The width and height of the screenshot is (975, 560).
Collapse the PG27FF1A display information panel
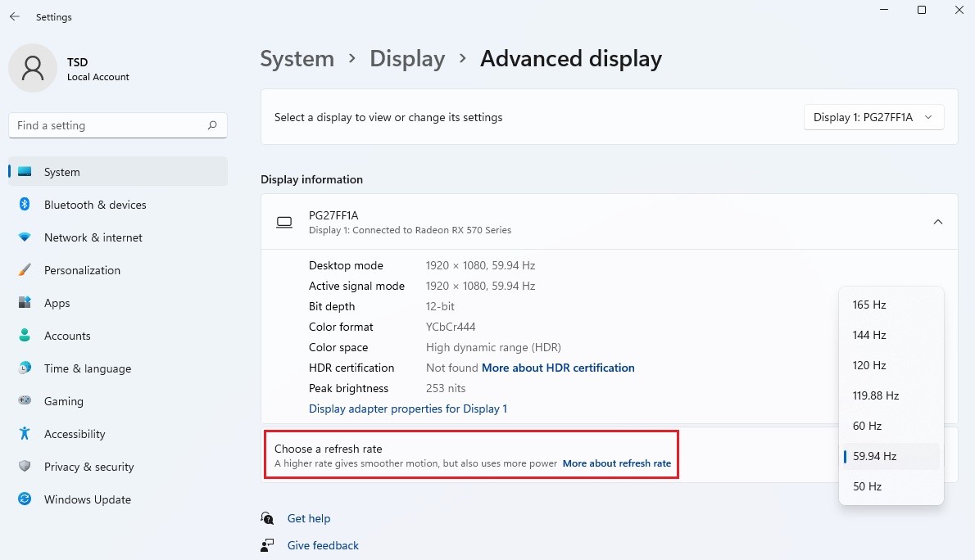pyautogui.click(x=937, y=221)
